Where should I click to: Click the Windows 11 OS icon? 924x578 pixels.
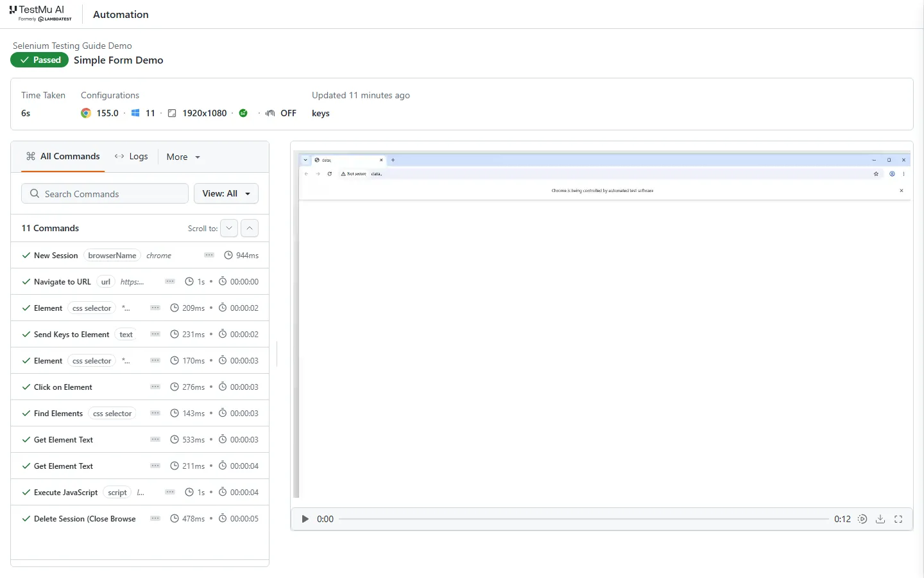(x=135, y=113)
